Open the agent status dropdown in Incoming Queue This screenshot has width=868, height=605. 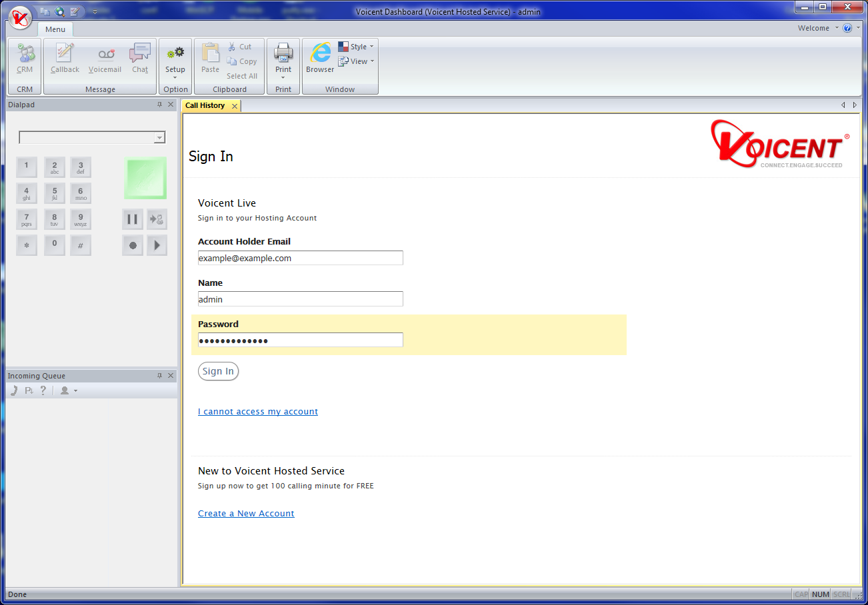click(x=69, y=390)
